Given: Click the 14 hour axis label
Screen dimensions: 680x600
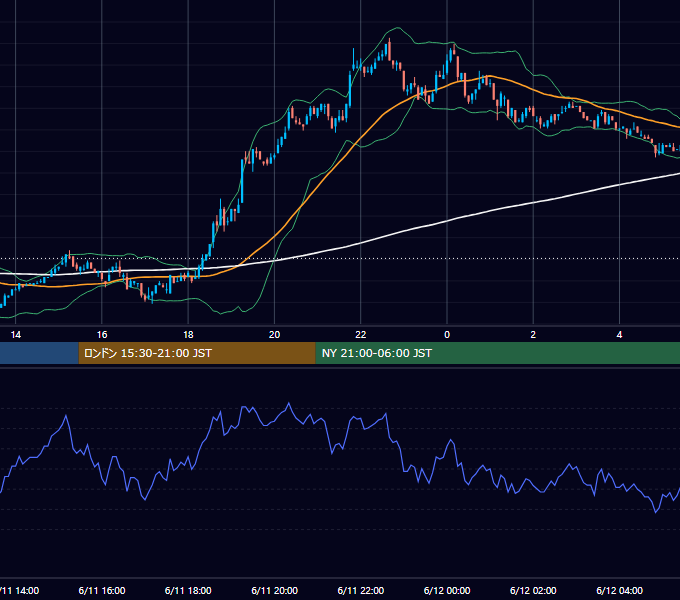Looking at the screenshot, I should click(x=16, y=335).
